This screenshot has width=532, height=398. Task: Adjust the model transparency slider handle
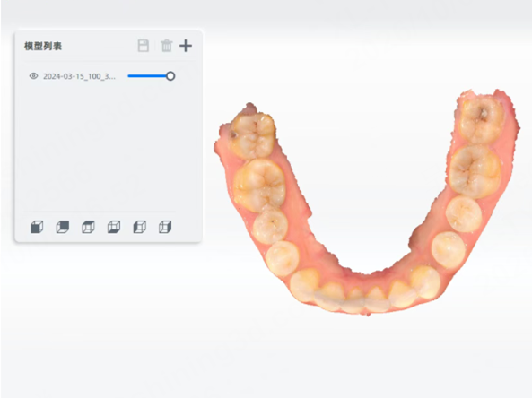point(170,76)
